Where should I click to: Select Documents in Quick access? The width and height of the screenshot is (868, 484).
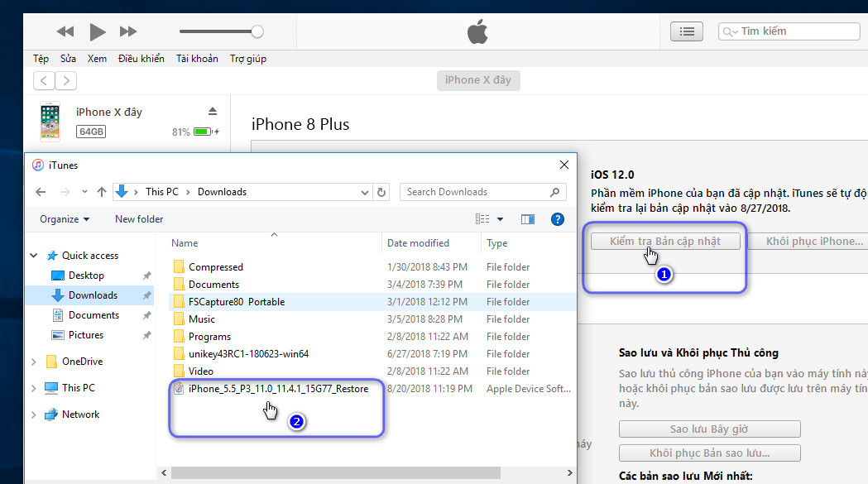[94, 315]
